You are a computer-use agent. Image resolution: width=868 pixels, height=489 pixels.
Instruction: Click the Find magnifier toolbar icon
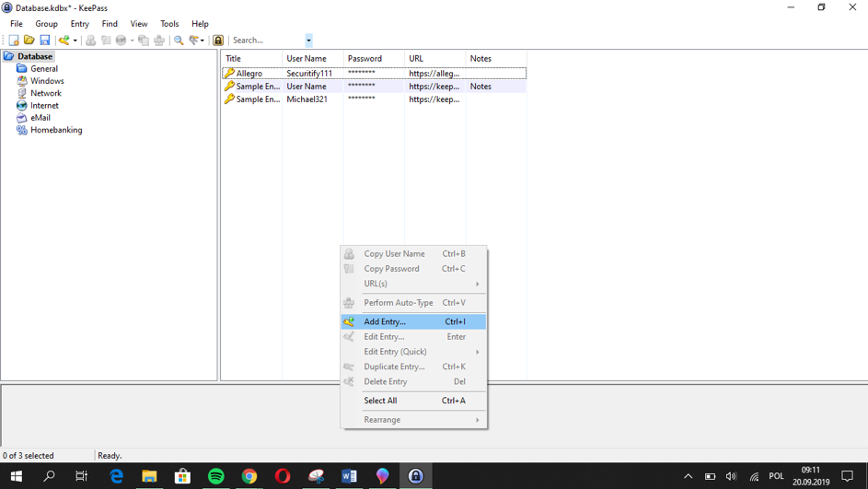click(179, 41)
